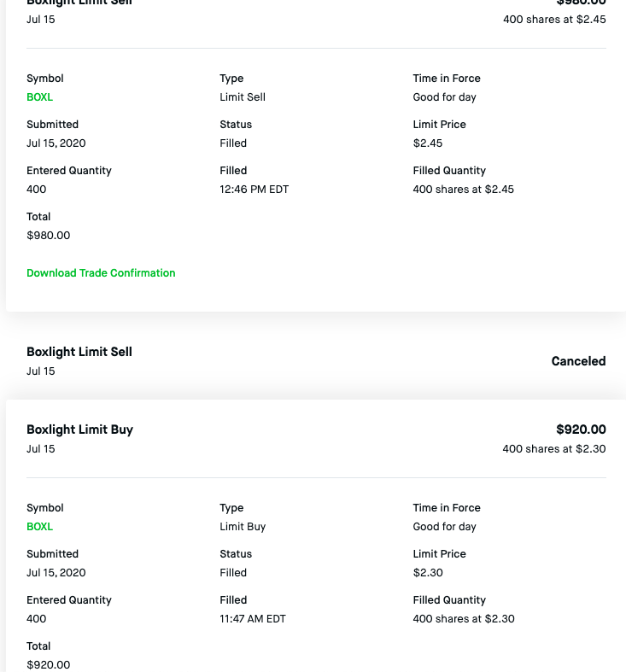
Task: Click the Download Trade Confirmation link
Action: pos(101,273)
